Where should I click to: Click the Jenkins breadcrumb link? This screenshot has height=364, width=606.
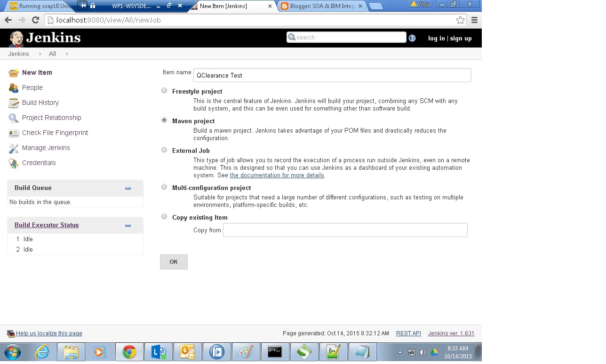pyautogui.click(x=18, y=54)
